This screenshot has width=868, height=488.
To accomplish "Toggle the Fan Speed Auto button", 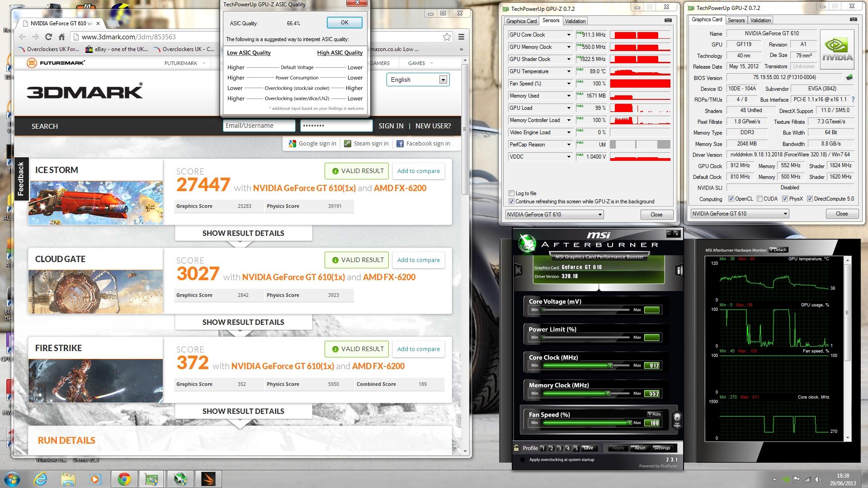I will click(x=655, y=414).
